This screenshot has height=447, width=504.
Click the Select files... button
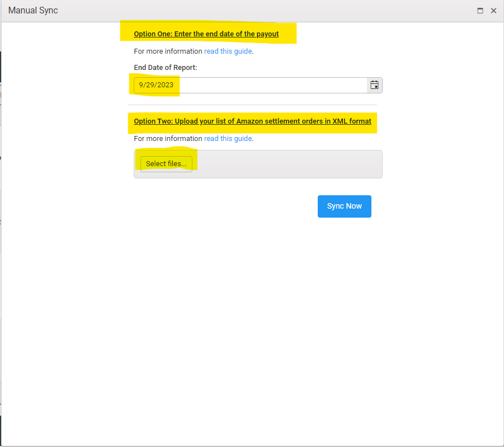[x=166, y=164]
